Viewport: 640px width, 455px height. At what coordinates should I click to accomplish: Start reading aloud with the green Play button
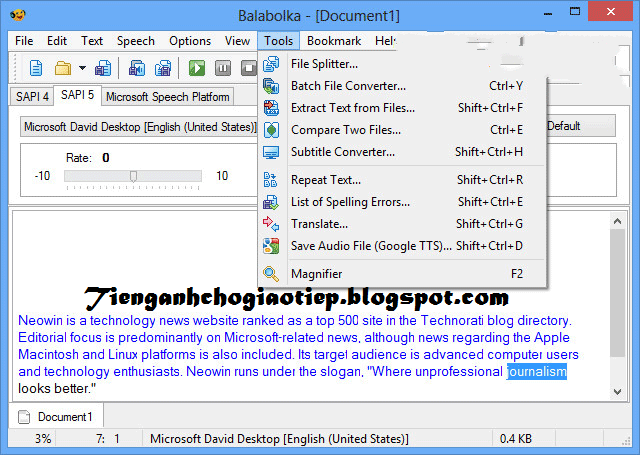(197, 68)
